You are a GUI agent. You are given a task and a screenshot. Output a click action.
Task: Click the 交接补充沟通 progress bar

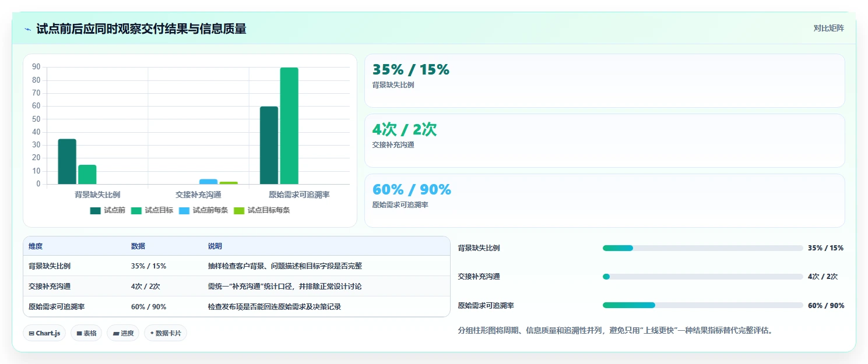click(702, 277)
